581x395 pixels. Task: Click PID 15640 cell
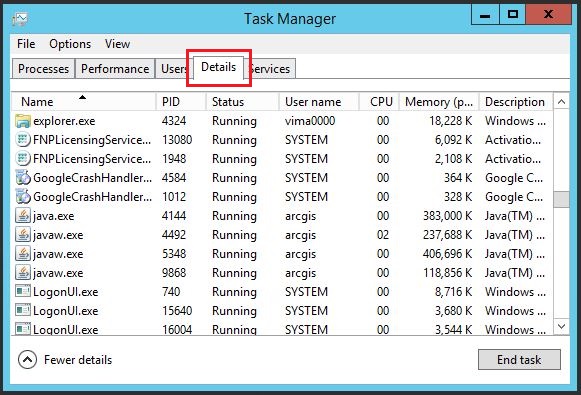[x=177, y=311]
